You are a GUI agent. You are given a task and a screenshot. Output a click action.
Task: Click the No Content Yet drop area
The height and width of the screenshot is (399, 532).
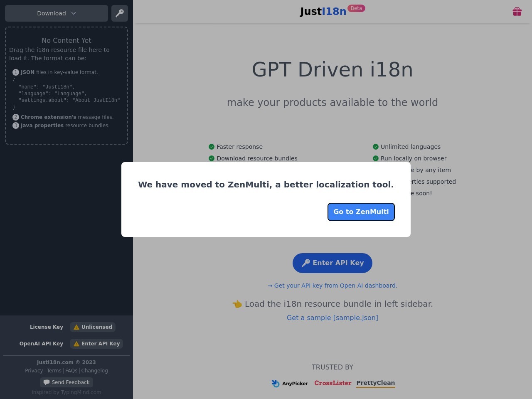coord(66,86)
